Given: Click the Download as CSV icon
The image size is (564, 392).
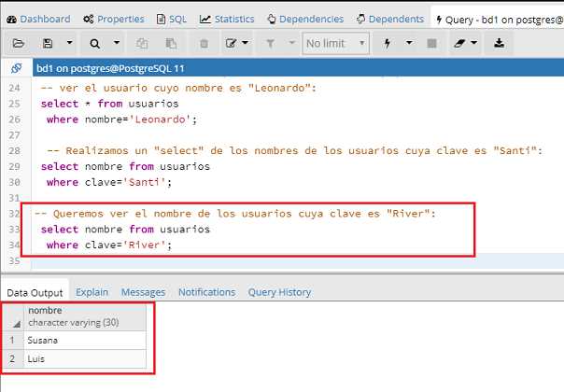Looking at the screenshot, I should pos(499,44).
